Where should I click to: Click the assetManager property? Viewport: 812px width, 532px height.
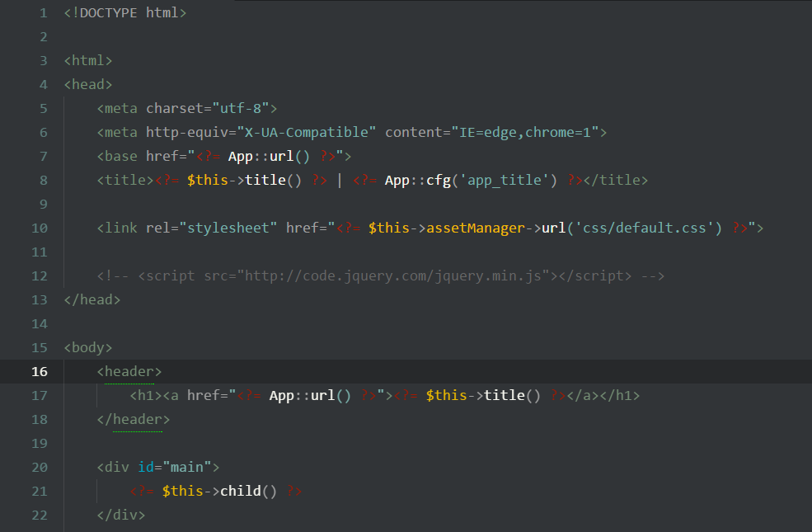pos(476,228)
